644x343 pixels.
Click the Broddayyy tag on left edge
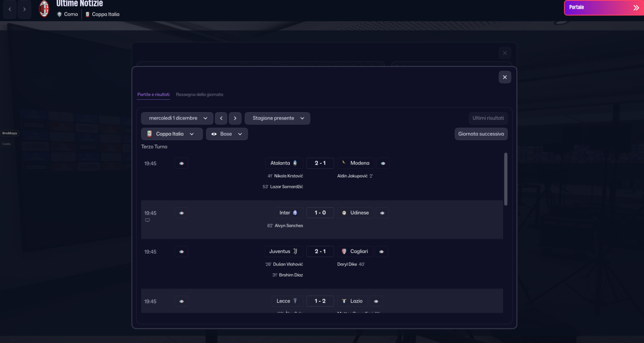click(x=10, y=133)
